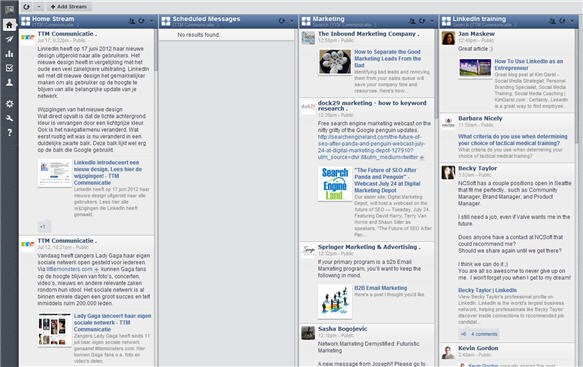Click the +1 like button in Home Stream
This screenshot has height=367, width=583.
(43, 226)
